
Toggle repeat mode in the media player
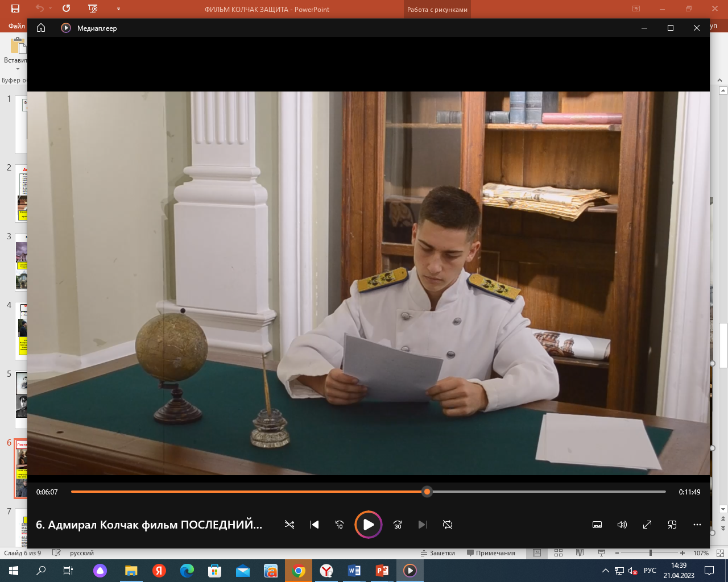(448, 525)
